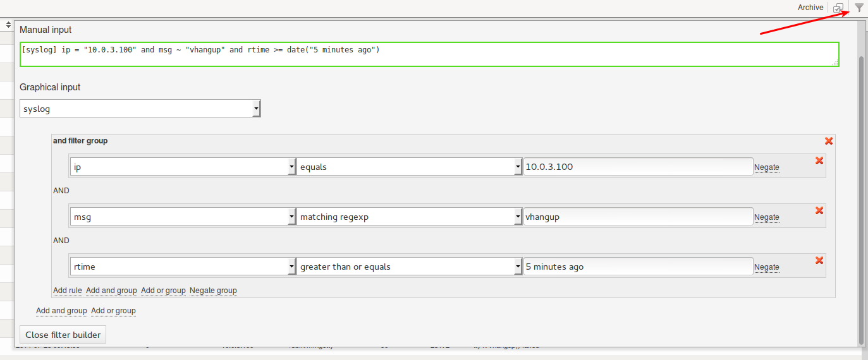Negate the rtime rule
The height and width of the screenshot is (360, 868).
pos(767,267)
